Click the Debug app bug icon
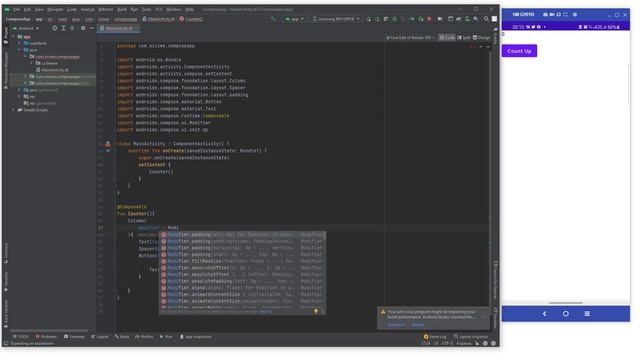 point(394,19)
